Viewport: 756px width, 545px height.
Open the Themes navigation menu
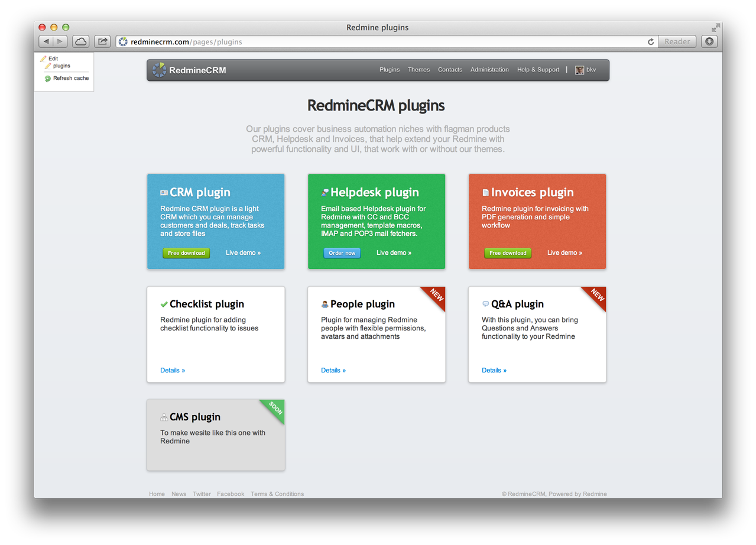419,70
